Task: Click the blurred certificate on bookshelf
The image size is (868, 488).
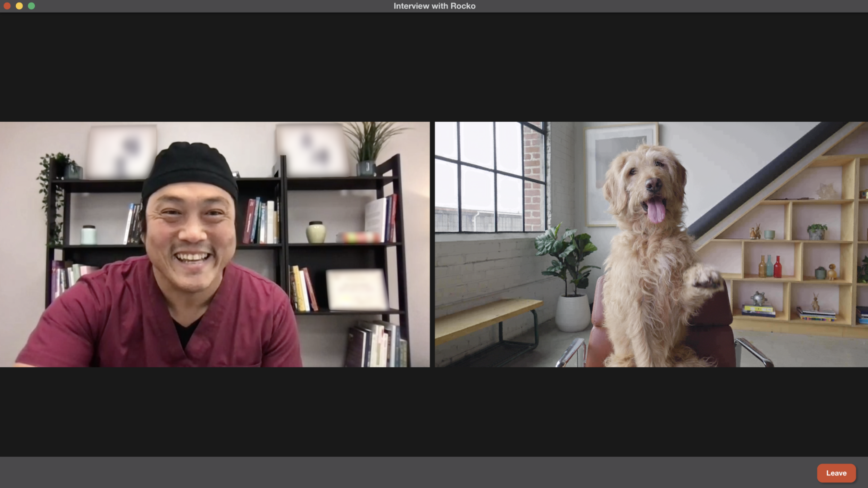Action: point(357,289)
